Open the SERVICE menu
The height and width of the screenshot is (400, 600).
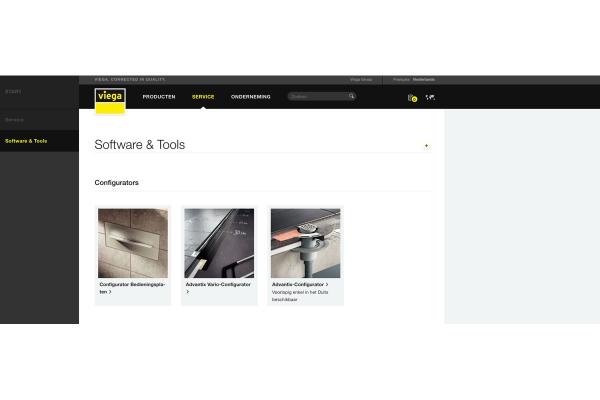click(x=203, y=97)
